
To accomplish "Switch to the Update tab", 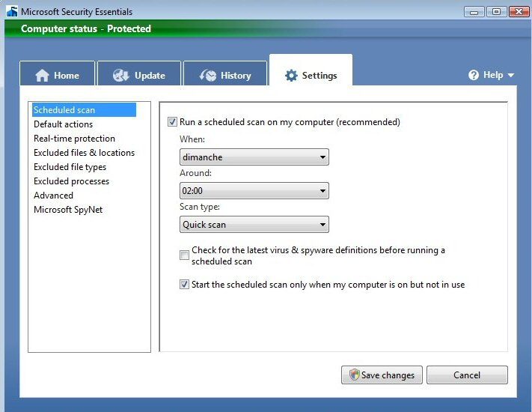I will [139, 73].
